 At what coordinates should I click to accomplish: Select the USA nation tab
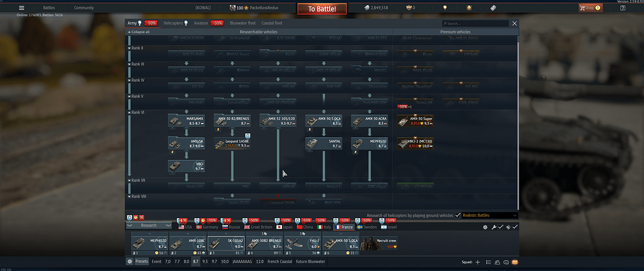(x=185, y=227)
